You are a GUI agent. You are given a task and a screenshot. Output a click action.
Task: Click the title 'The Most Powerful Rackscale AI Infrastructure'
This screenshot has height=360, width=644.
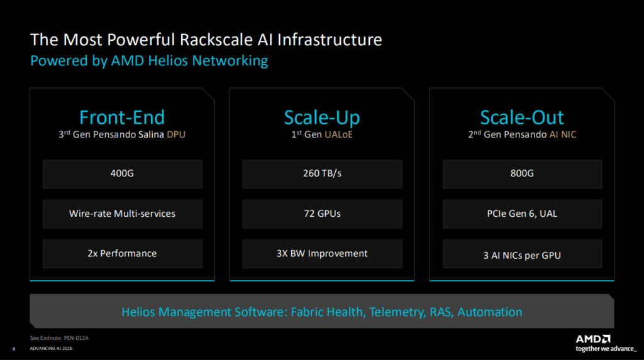[x=206, y=40]
